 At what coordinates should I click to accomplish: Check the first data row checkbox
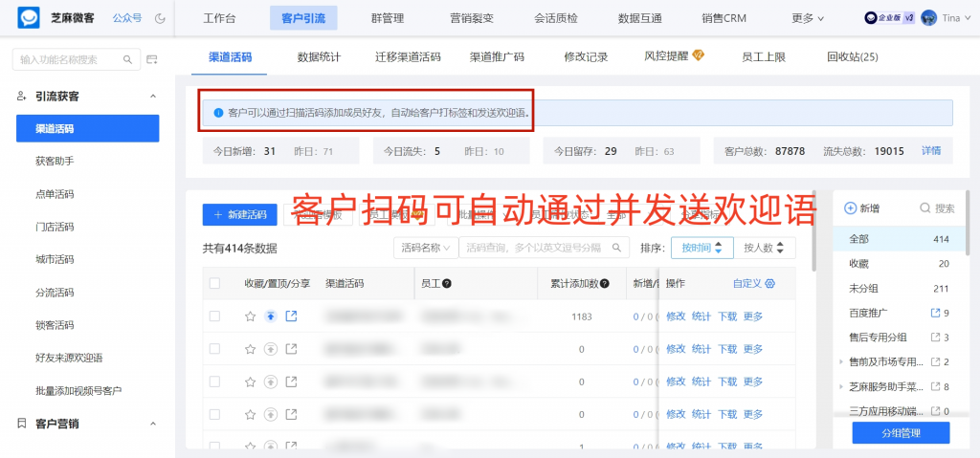(x=214, y=316)
